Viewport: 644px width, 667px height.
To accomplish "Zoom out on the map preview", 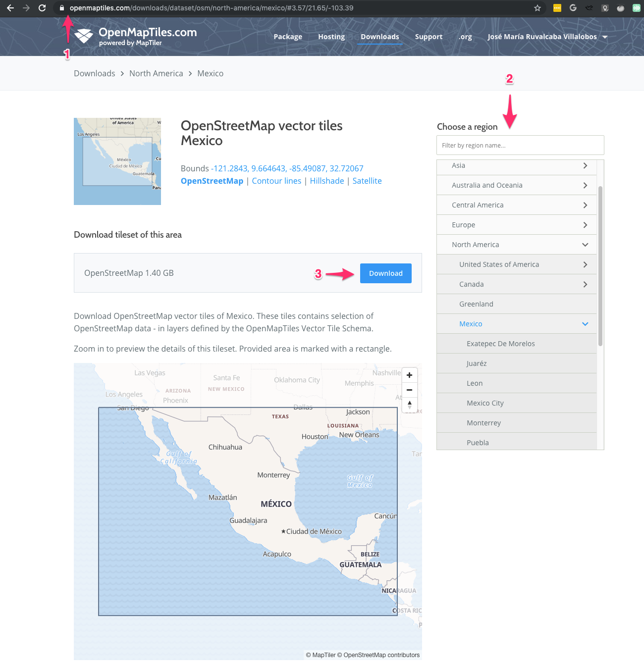I will [x=410, y=390].
